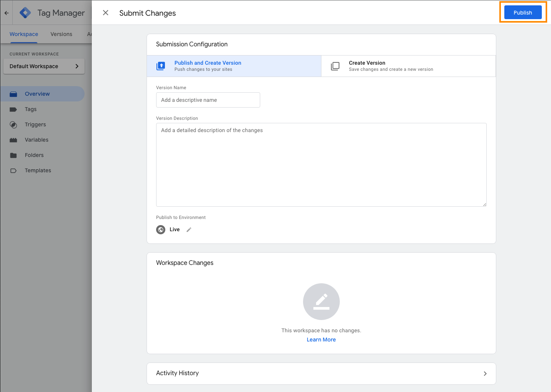The height and width of the screenshot is (392, 551).
Task: Click the Live environment globe icon
Action: [x=161, y=230]
